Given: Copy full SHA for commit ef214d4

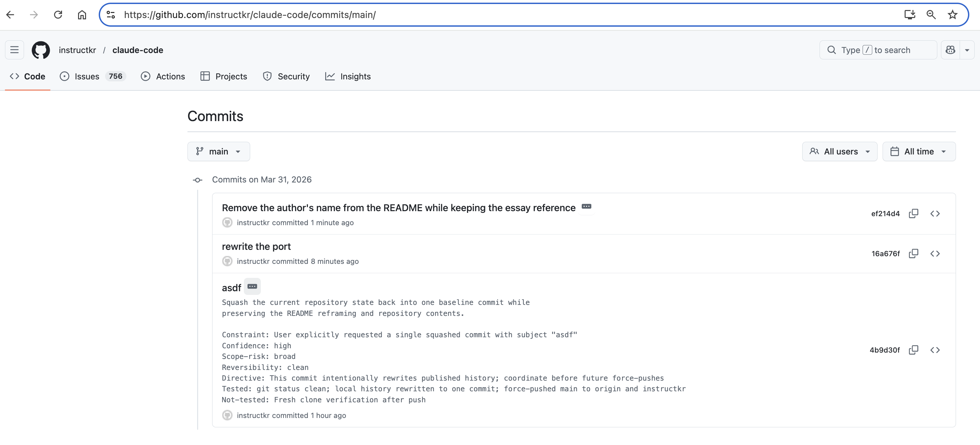Looking at the screenshot, I should pyautogui.click(x=913, y=213).
